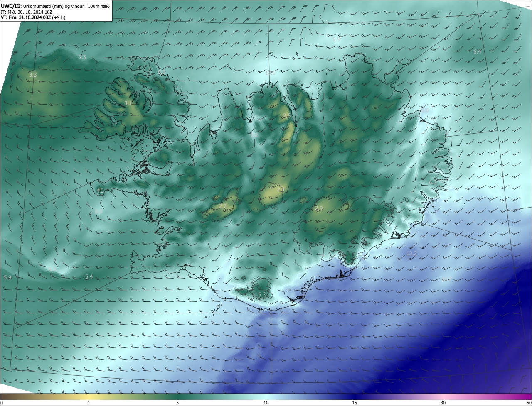The width and height of the screenshot is (532, 406).
Task: Click the 1 tick on the color scale
Action: [89, 403]
